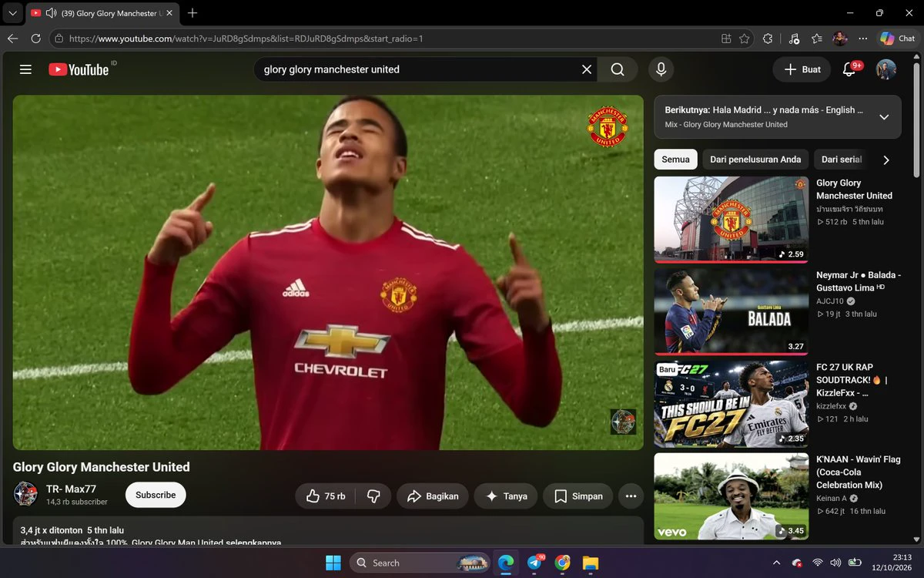This screenshot has height=578, width=924.
Task: Show hidden system tray icons
Action: (776, 563)
